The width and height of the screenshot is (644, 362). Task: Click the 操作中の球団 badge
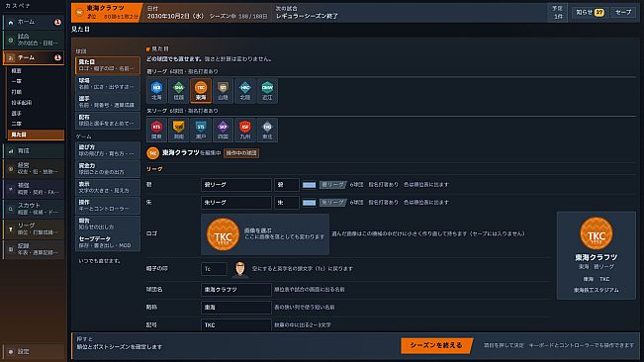tap(241, 153)
